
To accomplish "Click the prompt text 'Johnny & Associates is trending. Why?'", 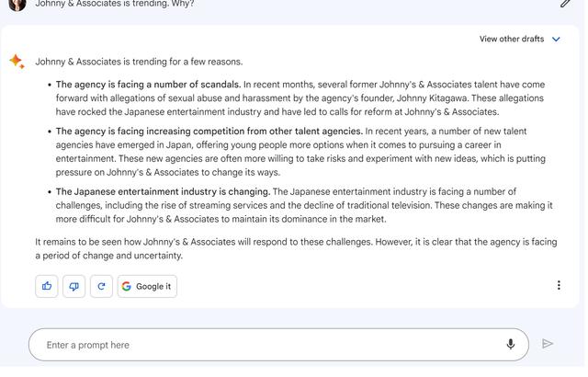I will pyautogui.click(x=114, y=4).
